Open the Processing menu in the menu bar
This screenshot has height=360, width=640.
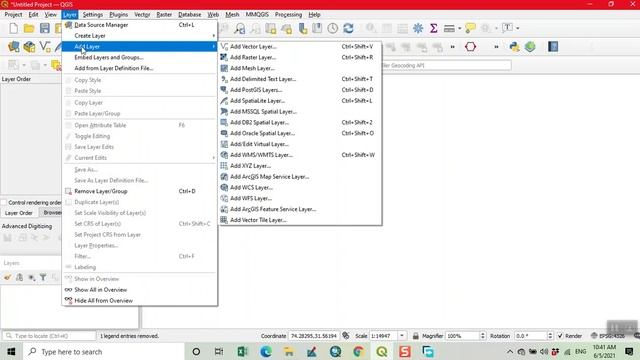[x=288, y=14]
